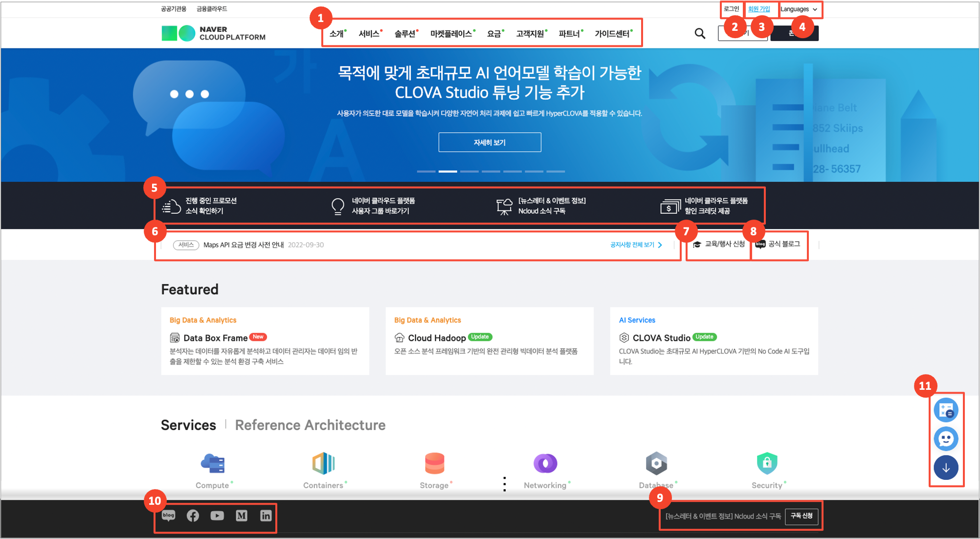Click the Data Box Frame product icon
Viewport: 980px width, 539px height.
(x=175, y=337)
